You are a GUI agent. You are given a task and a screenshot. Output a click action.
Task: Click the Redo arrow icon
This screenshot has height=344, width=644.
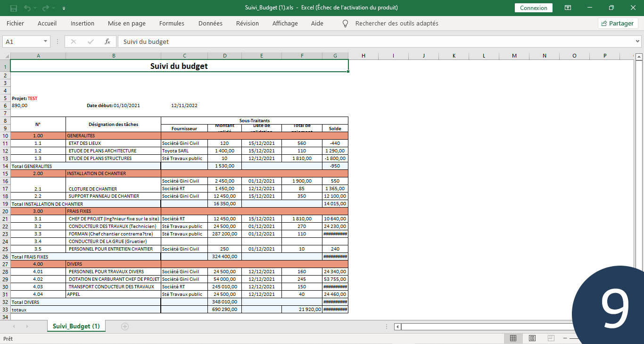45,8
